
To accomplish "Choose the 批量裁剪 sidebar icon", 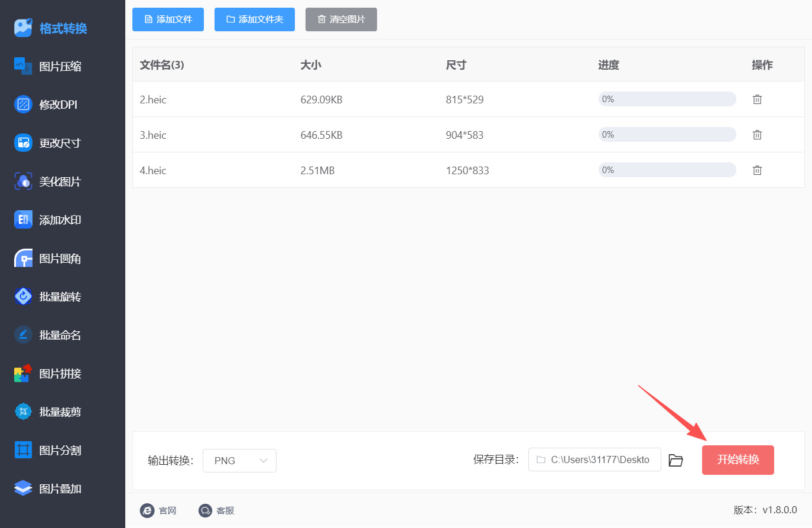I will click(x=23, y=412).
